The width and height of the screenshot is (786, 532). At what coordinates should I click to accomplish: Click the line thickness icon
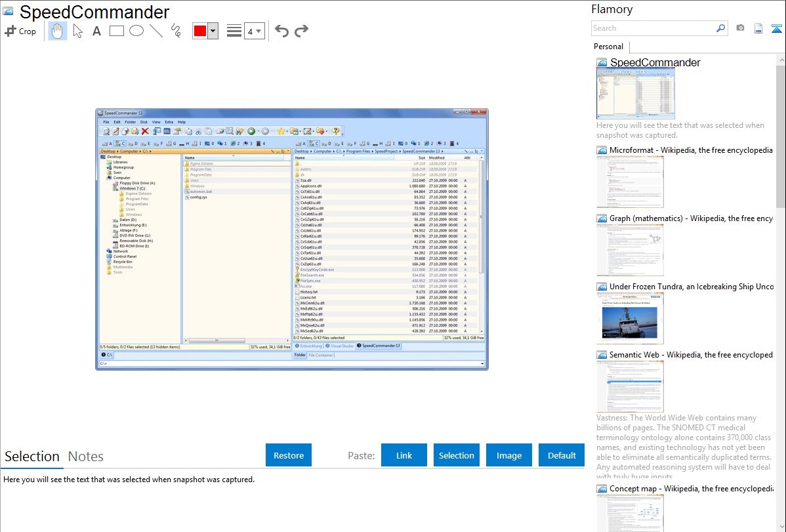click(x=234, y=31)
